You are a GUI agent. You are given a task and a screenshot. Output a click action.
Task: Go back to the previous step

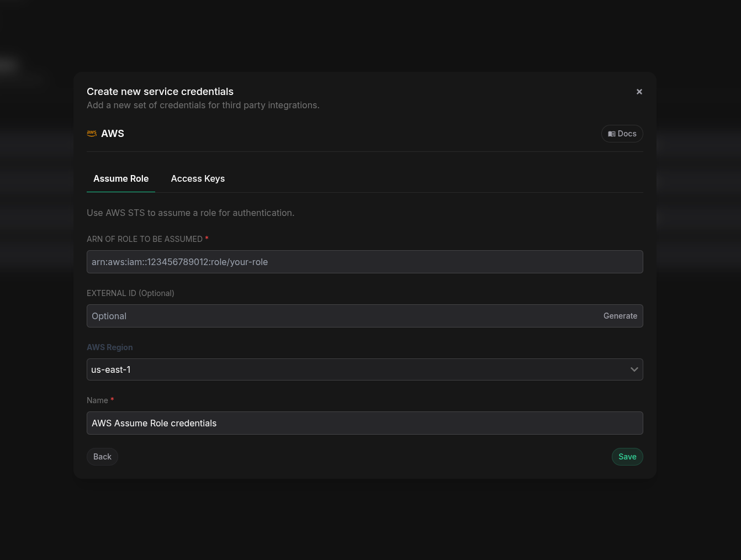102,457
